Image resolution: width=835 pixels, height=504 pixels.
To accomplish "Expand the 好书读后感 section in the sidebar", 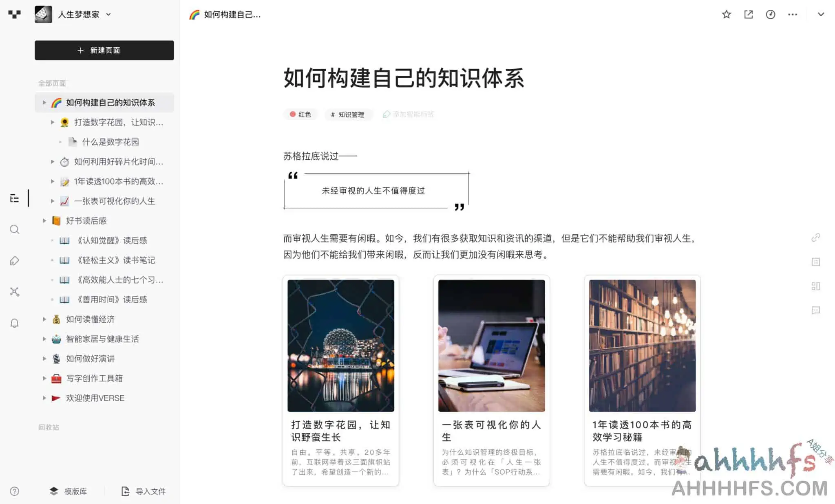I will click(45, 220).
